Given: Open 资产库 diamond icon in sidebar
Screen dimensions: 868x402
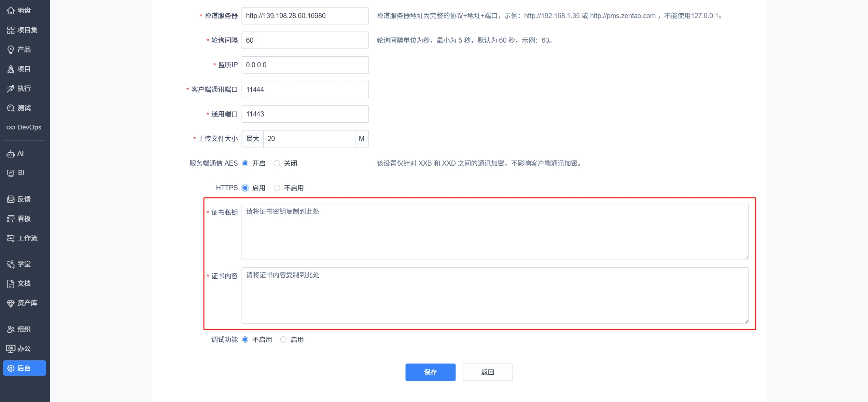Looking at the screenshot, I should click(11, 303).
